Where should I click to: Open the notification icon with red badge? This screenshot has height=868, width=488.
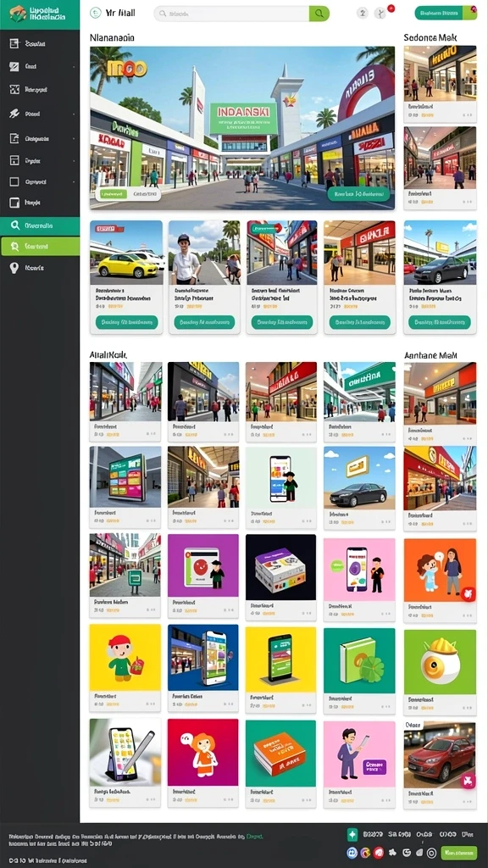(382, 13)
